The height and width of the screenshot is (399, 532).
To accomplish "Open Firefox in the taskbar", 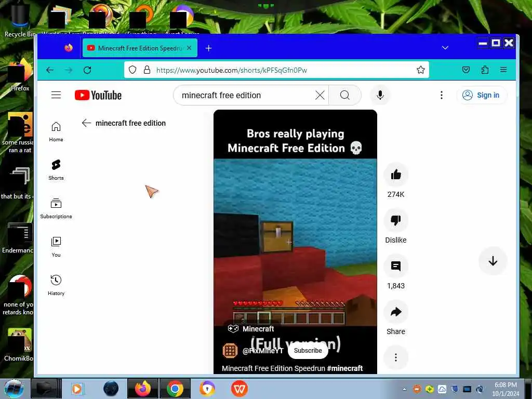I will tap(143, 389).
